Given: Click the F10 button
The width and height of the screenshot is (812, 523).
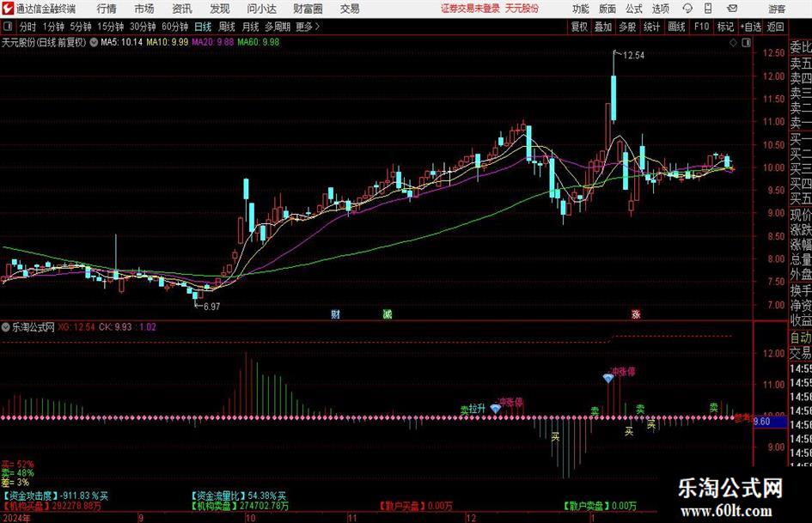Looking at the screenshot, I should [701, 27].
